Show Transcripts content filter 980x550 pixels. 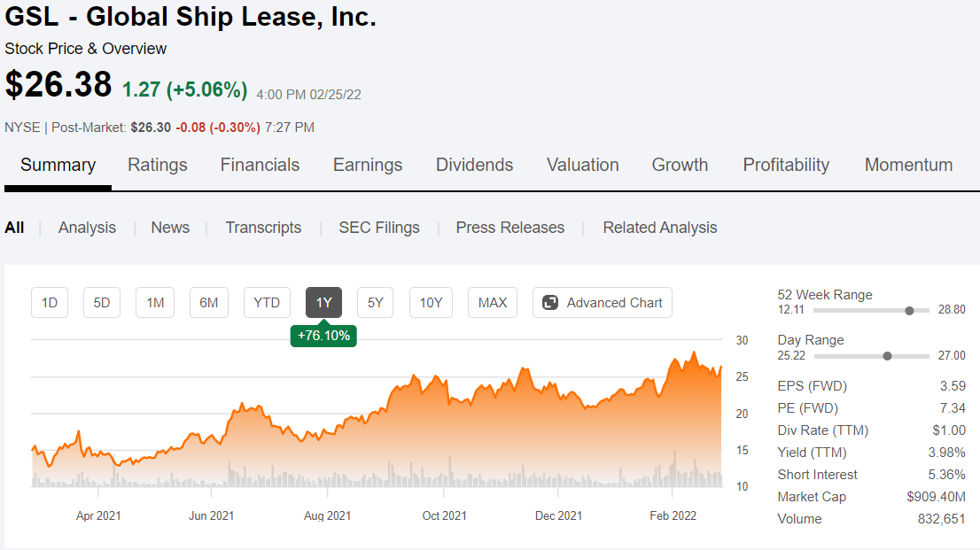263,228
